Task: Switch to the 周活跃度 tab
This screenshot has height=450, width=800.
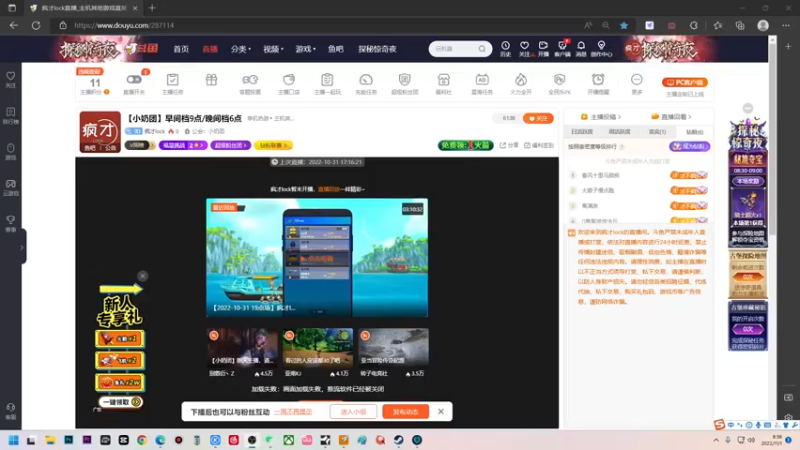Action: [619, 132]
